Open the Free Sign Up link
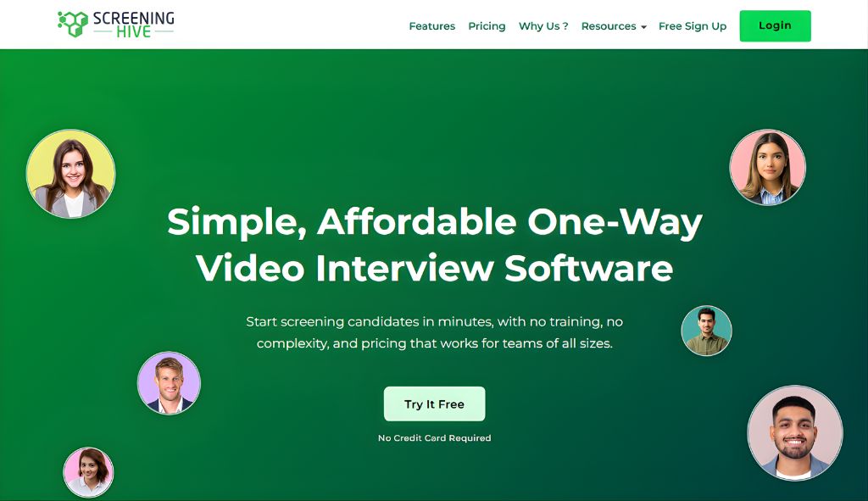Screen dimensions: 868x501 click(692, 26)
